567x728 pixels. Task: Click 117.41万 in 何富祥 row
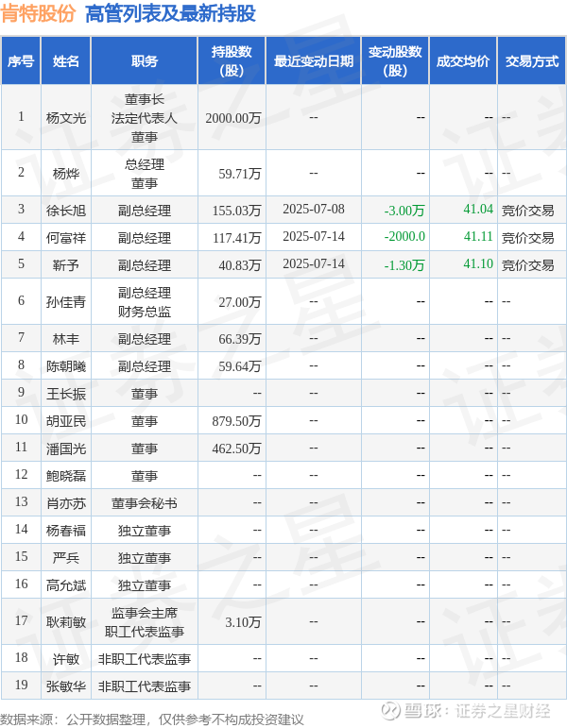(236, 238)
